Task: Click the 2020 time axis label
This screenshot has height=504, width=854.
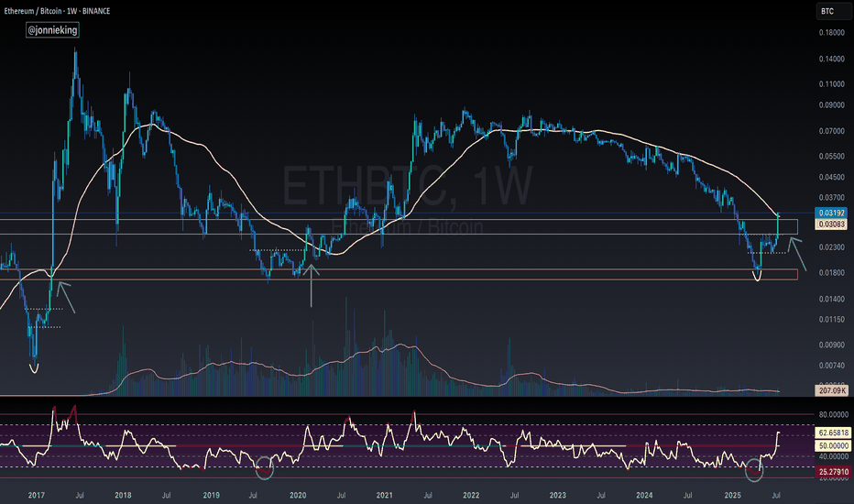Action: pos(298,495)
